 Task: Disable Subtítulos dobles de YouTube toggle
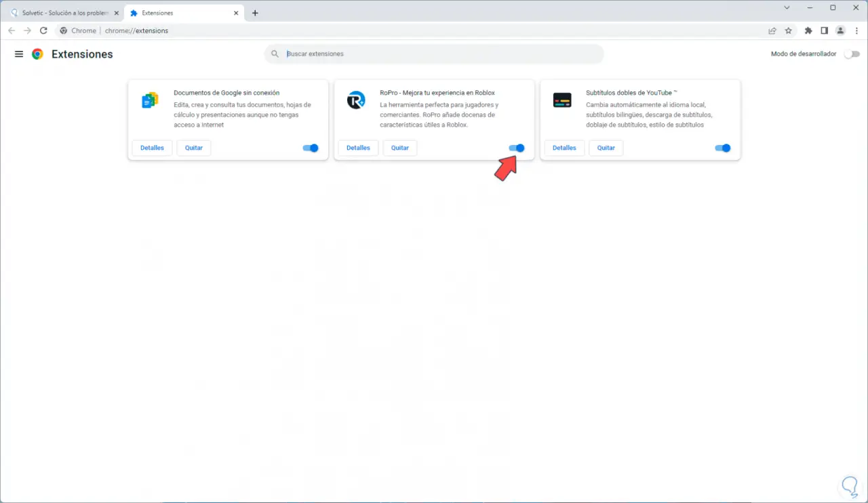pos(723,148)
